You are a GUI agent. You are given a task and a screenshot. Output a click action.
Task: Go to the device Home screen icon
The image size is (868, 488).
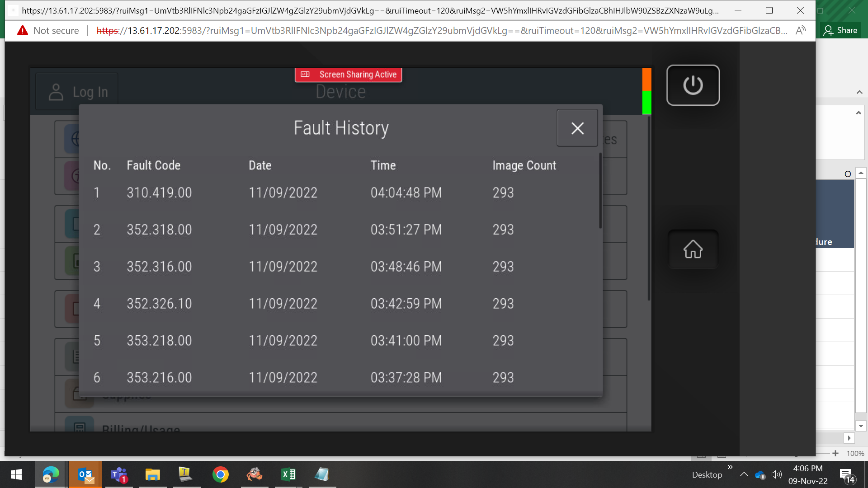(x=693, y=249)
